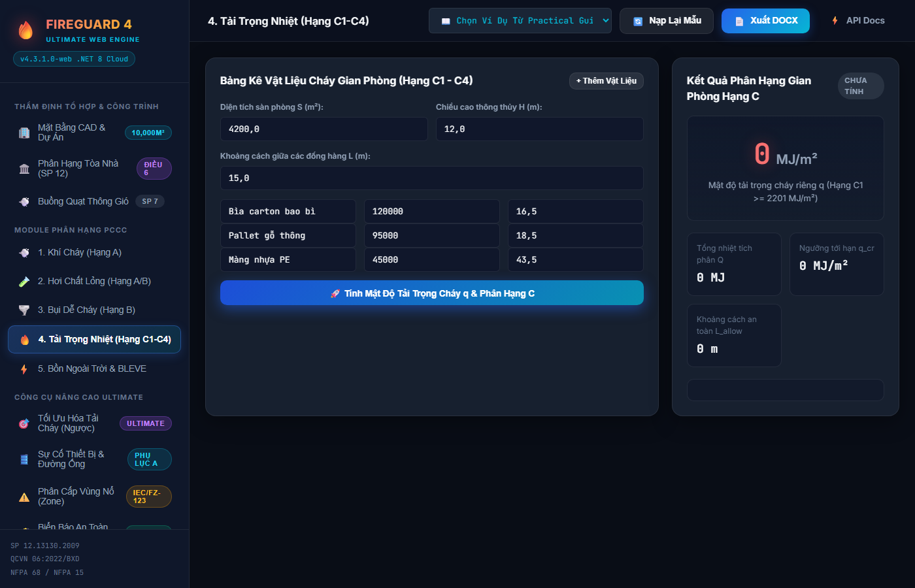This screenshot has height=588, width=915.
Task: Click the document icon in Xuất DOCX
Action: pyautogui.click(x=739, y=22)
